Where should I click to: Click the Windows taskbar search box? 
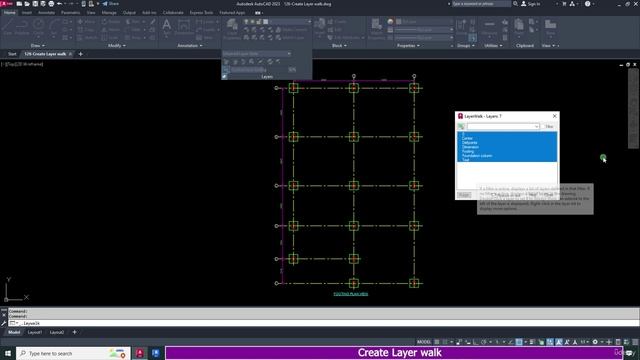[x=73, y=353]
